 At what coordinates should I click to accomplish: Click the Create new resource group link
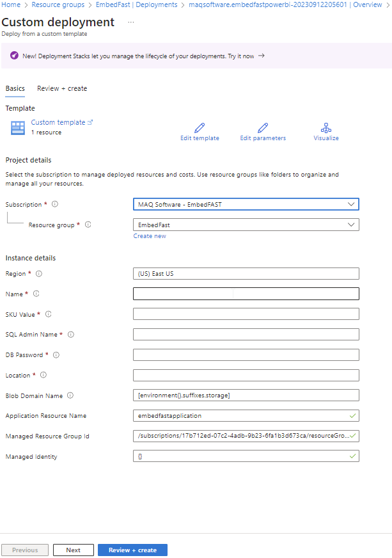(150, 236)
